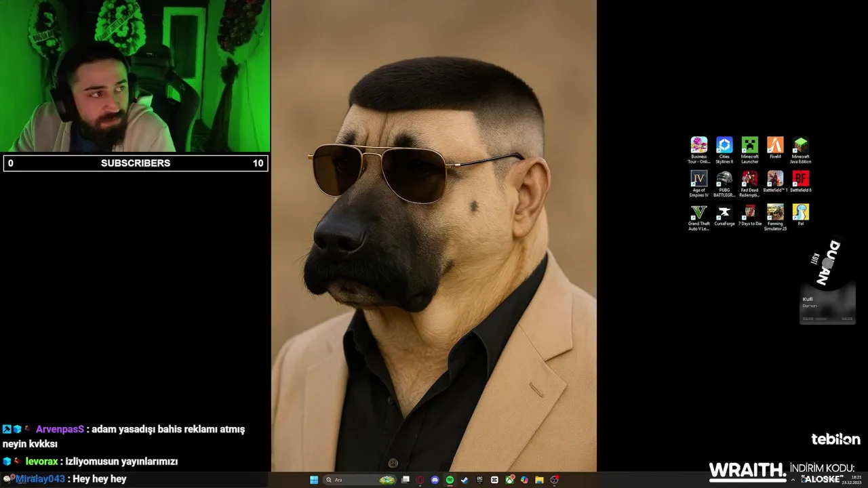
Task: Open File Explorer from the taskbar
Action: [539, 480]
